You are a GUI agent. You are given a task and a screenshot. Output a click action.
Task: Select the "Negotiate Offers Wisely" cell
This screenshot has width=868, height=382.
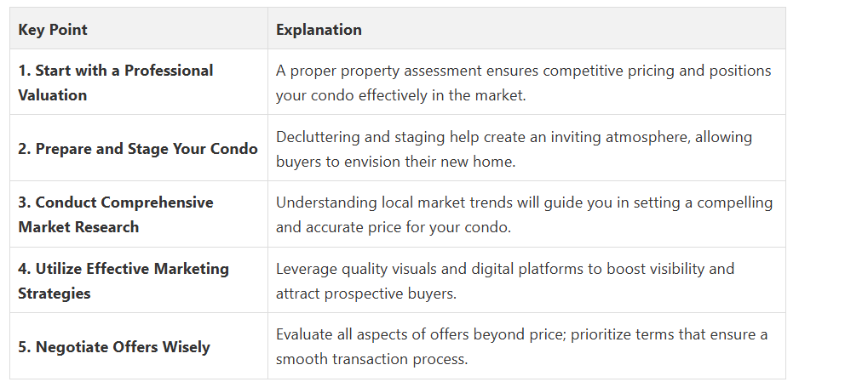[x=114, y=347]
